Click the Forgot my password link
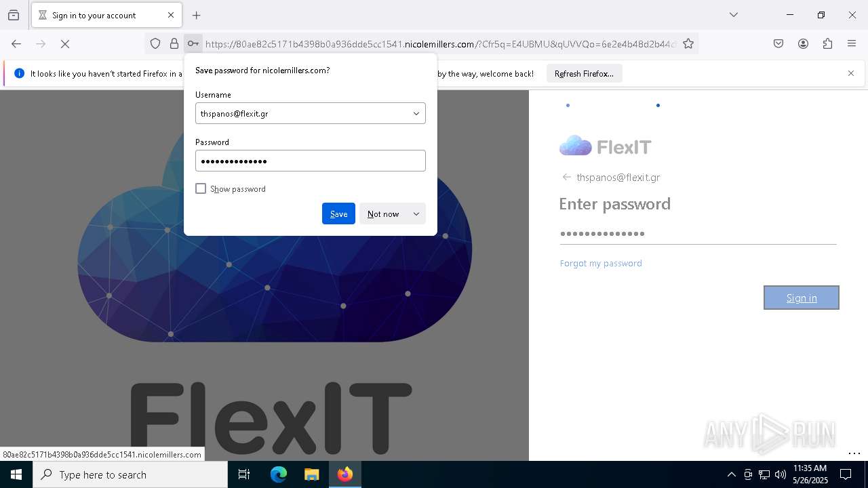 601,263
